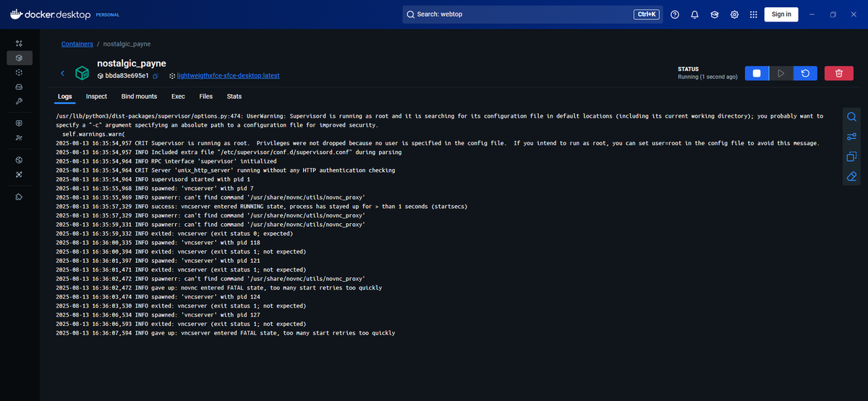The width and height of the screenshot is (868, 401).
Task: Stop the nostalgic_payne container
Action: (x=757, y=73)
